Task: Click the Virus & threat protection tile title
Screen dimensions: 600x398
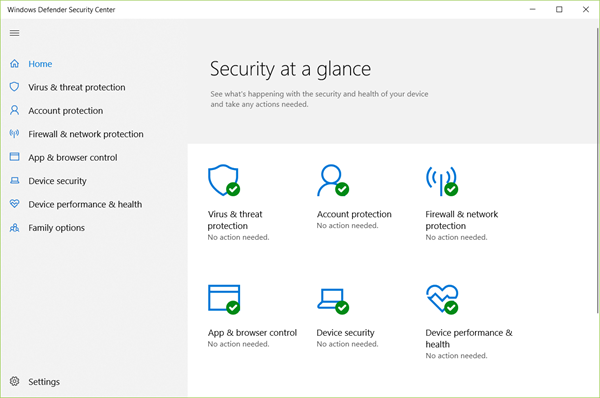Action: (x=235, y=220)
